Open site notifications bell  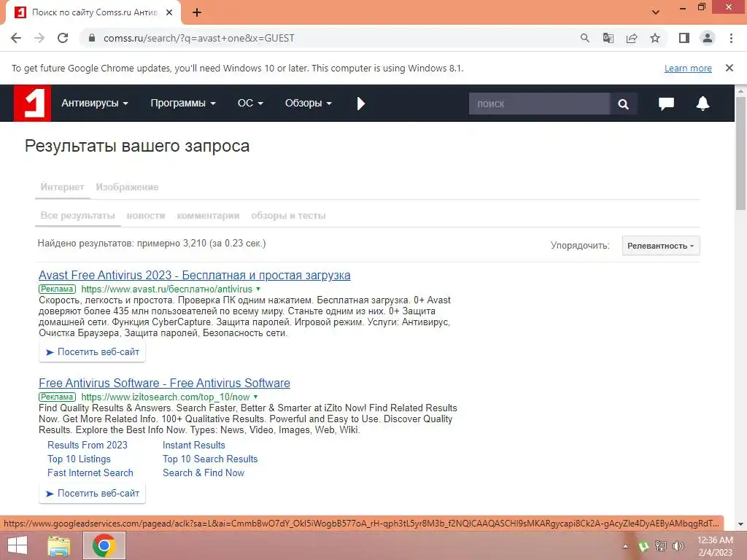[703, 104]
